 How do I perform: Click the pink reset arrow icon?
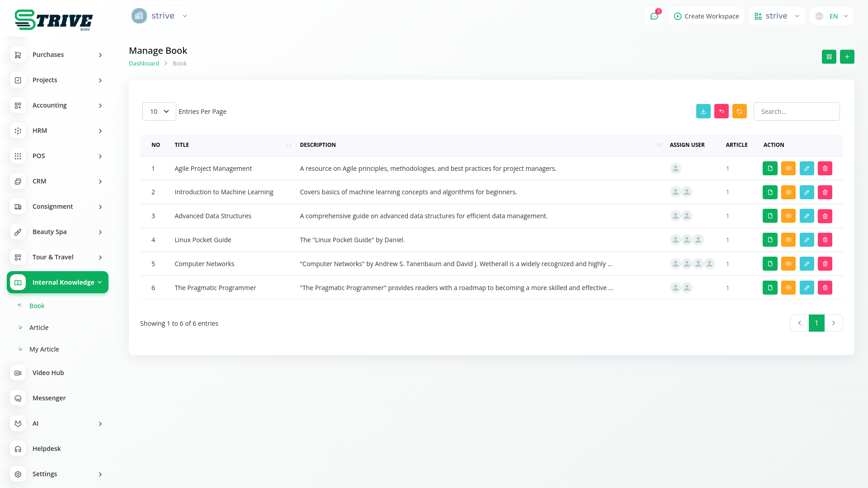[x=721, y=111]
